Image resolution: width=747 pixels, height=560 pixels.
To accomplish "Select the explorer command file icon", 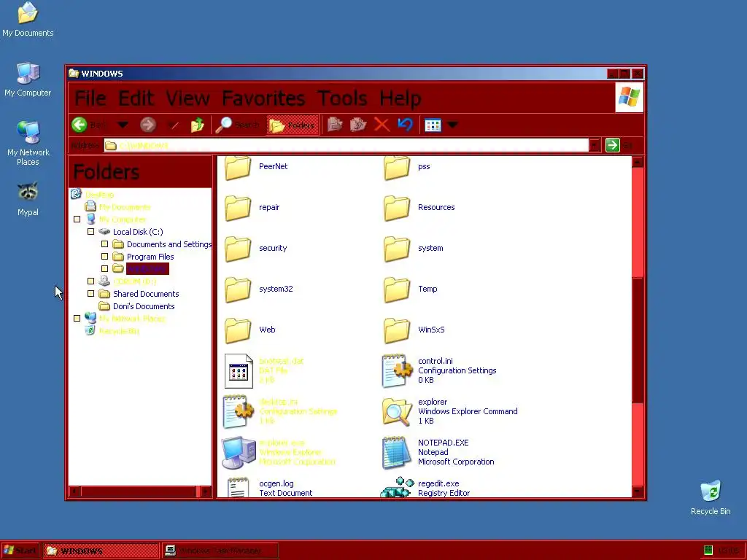I will click(x=397, y=411).
